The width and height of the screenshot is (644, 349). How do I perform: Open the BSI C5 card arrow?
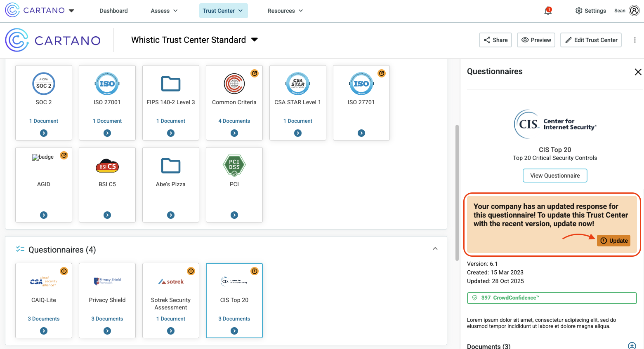coord(107,215)
